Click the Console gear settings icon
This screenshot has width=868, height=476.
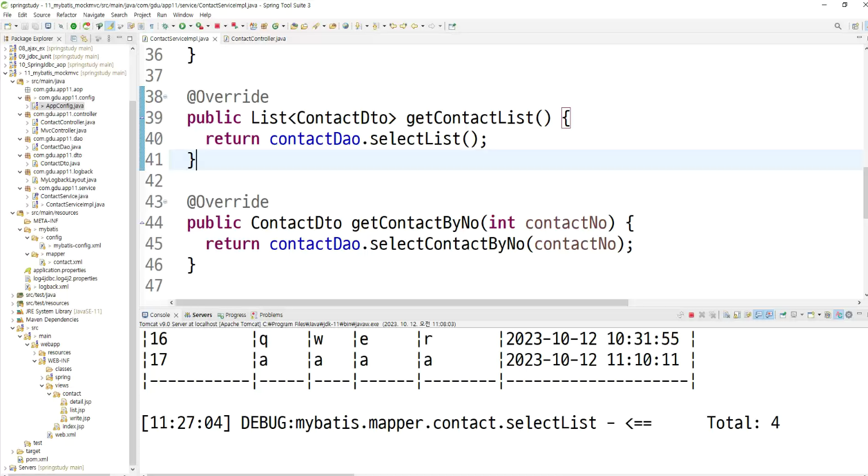[x=848, y=315]
